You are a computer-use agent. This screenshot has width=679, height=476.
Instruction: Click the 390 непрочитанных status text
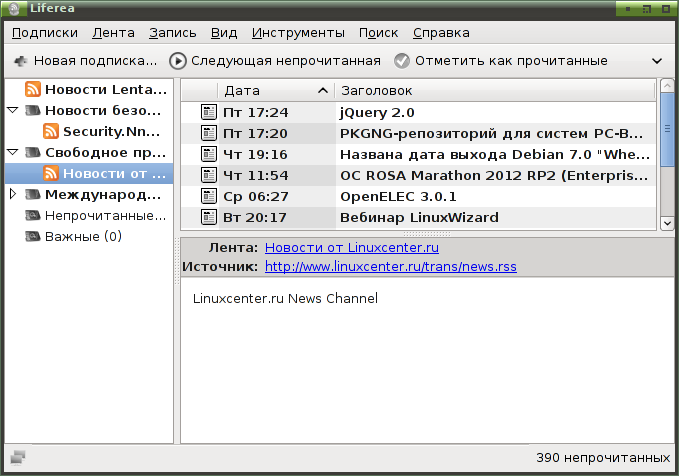(x=603, y=458)
